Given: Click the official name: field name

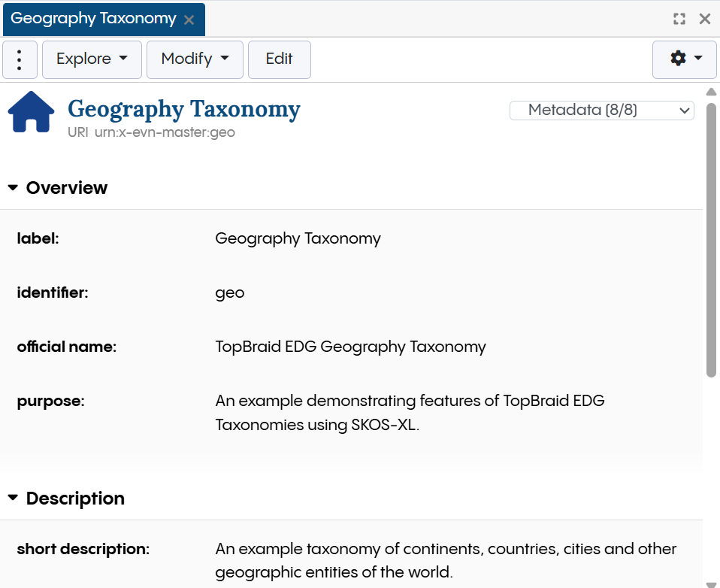Looking at the screenshot, I should tap(67, 347).
